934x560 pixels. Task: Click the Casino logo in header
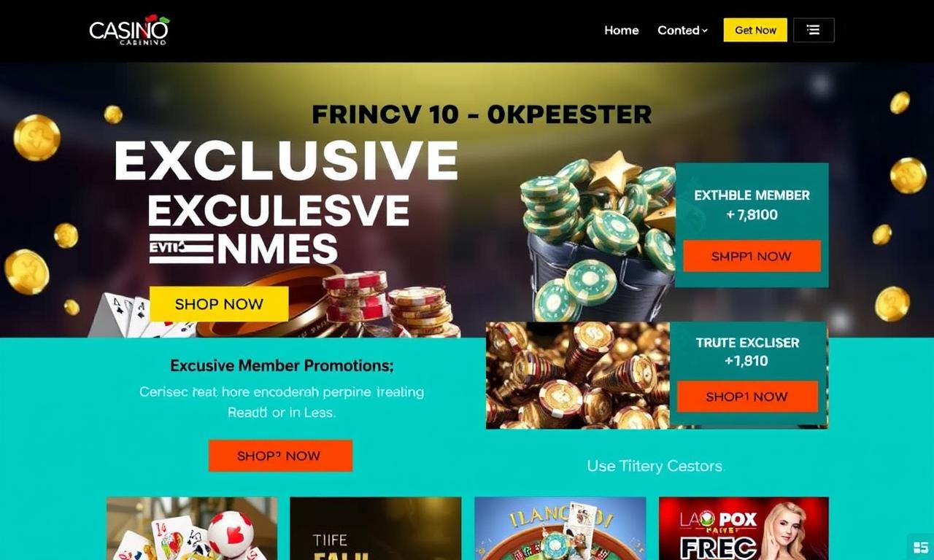[x=129, y=30]
